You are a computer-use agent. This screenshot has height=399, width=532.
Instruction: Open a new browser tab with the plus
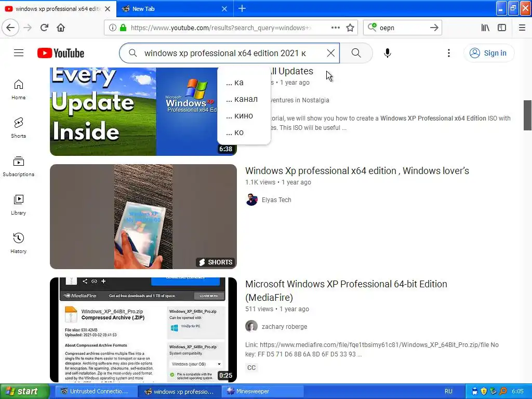(242, 9)
